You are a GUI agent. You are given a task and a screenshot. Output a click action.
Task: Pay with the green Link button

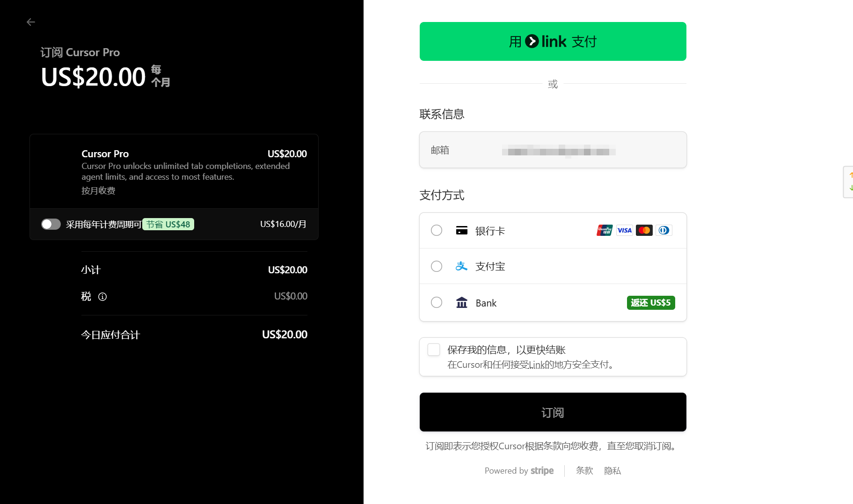point(553,41)
